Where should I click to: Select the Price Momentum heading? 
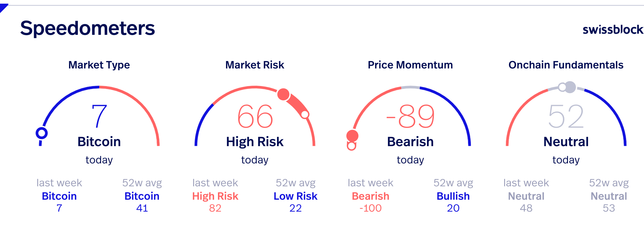(x=410, y=65)
